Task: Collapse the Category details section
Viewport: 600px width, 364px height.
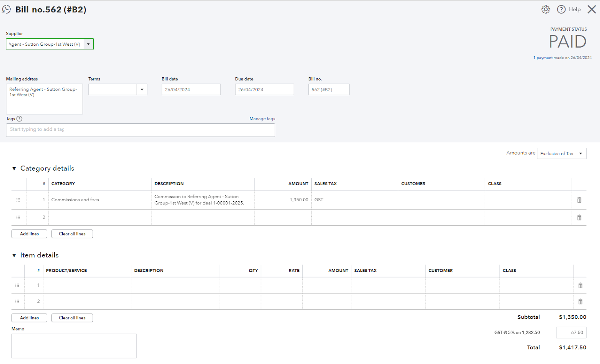Action: tap(14, 169)
